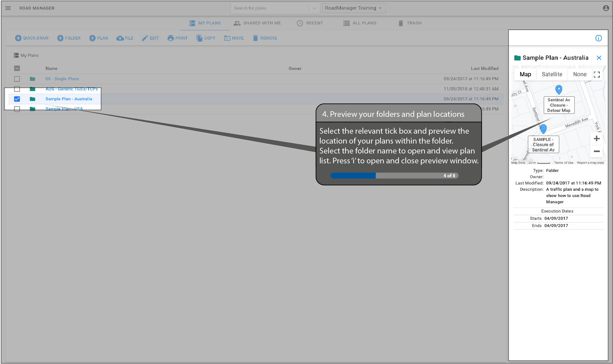
Task: Move the selected item
Action: point(234,38)
